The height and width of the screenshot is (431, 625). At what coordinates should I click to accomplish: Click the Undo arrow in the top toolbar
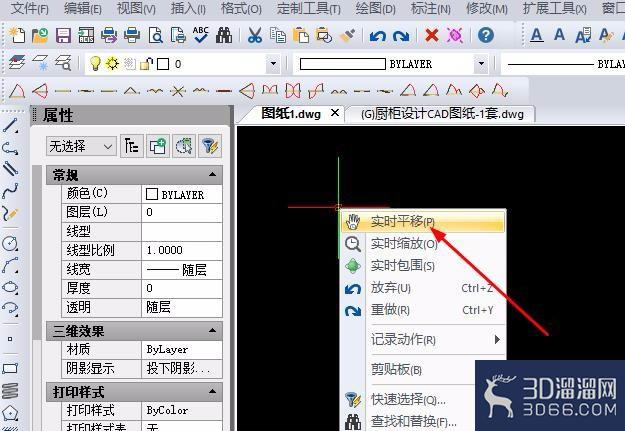click(x=377, y=36)
